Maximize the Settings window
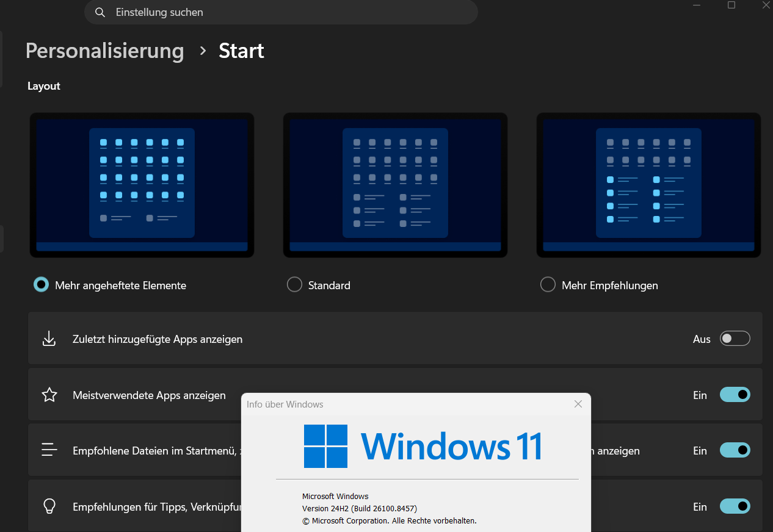This screenshot has width=773, height=532. pos(731,5)
